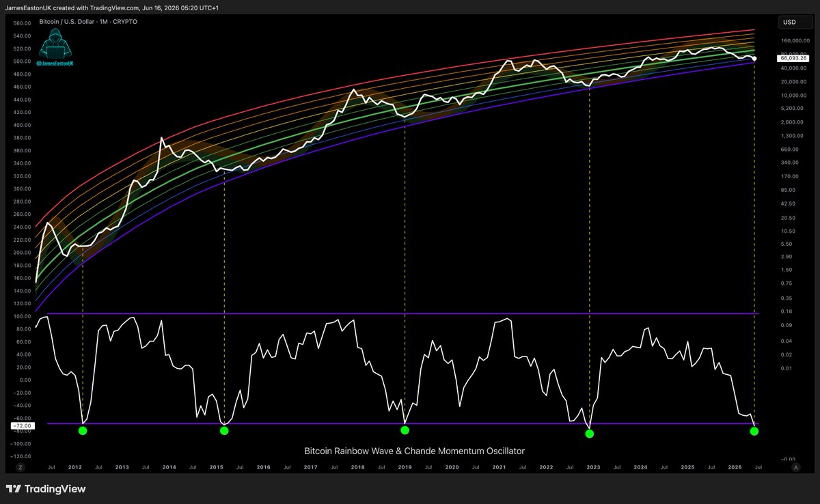Click the -72.00 oscillator value label
Viewport: 820px width, 504px height.
(21, 425)
